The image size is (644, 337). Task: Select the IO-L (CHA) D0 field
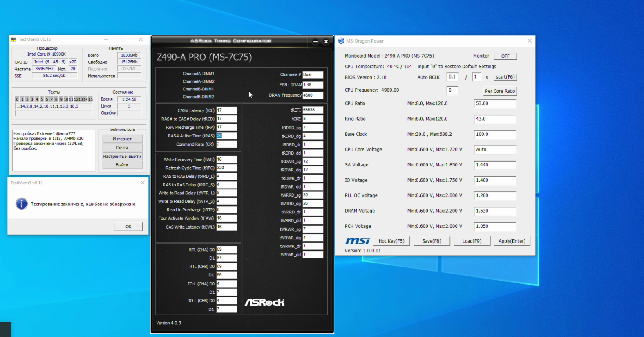(227, 284)
